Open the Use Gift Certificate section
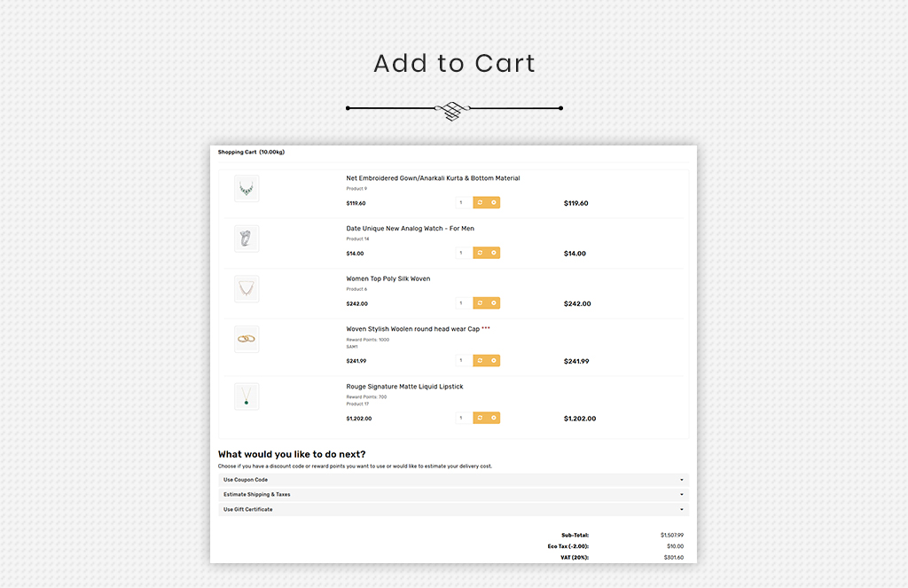 click(453, 510)
